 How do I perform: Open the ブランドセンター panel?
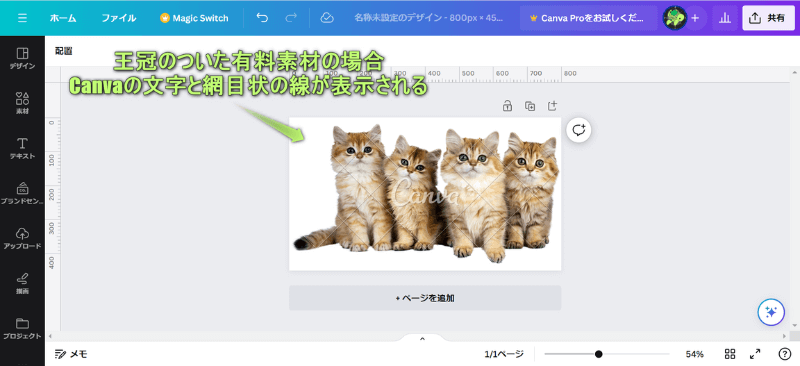point(22,193)
